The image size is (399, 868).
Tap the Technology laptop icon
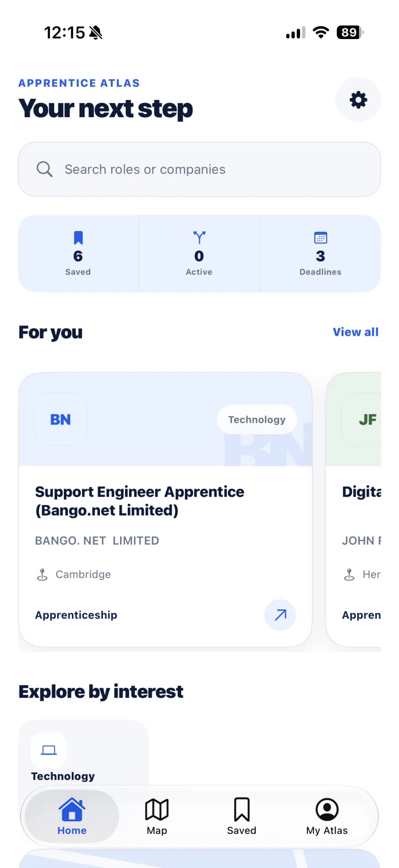click(49, 750)
